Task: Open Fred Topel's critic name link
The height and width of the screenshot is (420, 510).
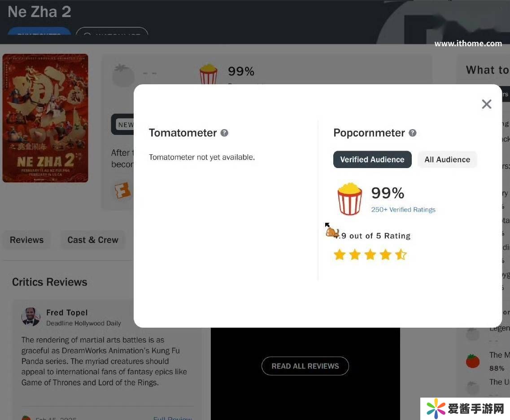Action: click(x=67, y=312)
